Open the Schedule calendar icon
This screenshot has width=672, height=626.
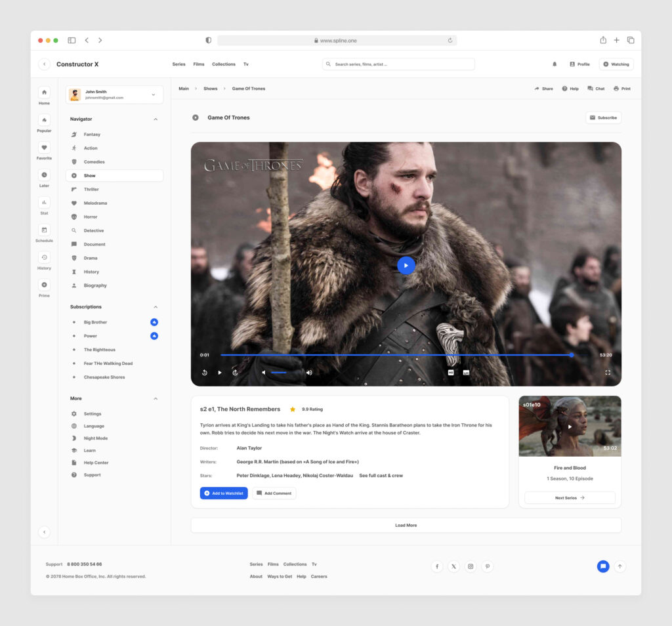click(44, 230)
